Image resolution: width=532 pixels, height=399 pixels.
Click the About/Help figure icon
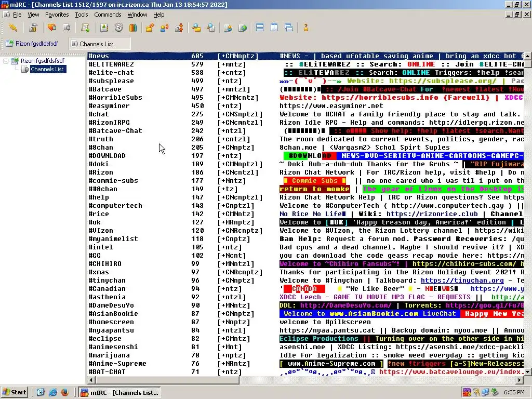click(305, 28)
